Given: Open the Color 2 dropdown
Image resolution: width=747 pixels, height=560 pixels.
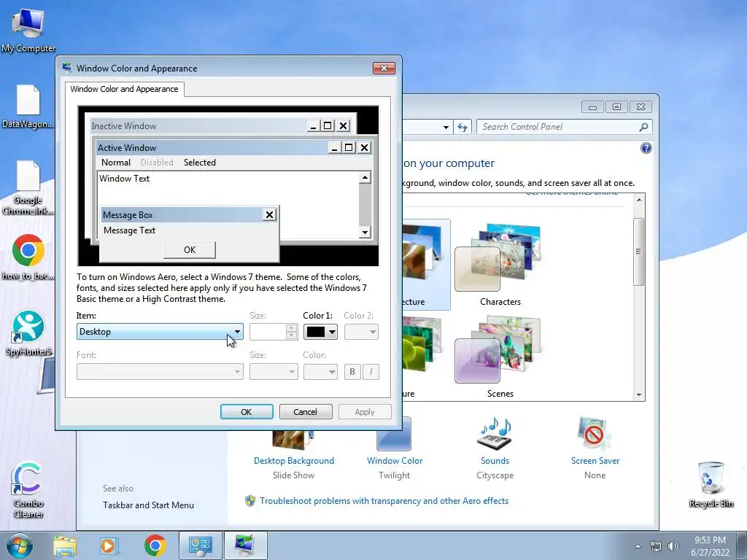Looking at the screenshot, I should point(361,332).
